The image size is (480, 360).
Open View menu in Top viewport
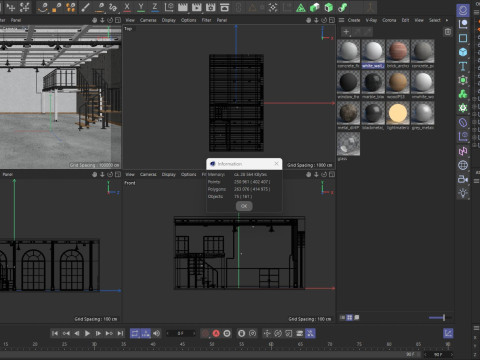coord(130,20)
